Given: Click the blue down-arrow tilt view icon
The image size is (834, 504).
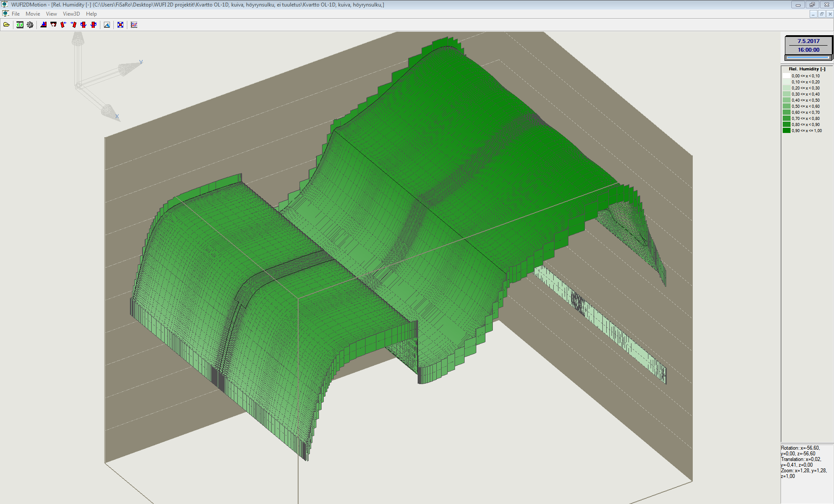Looking at the screenshot, I should (43, 25).
